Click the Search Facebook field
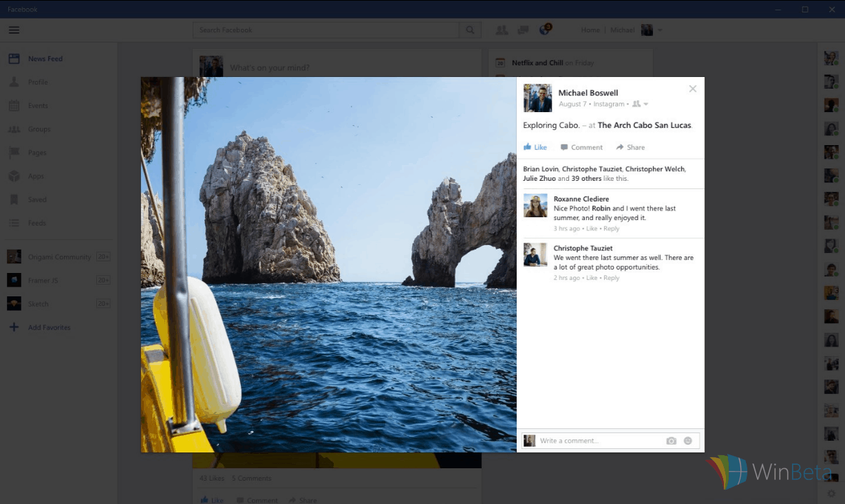 [326, 30]
